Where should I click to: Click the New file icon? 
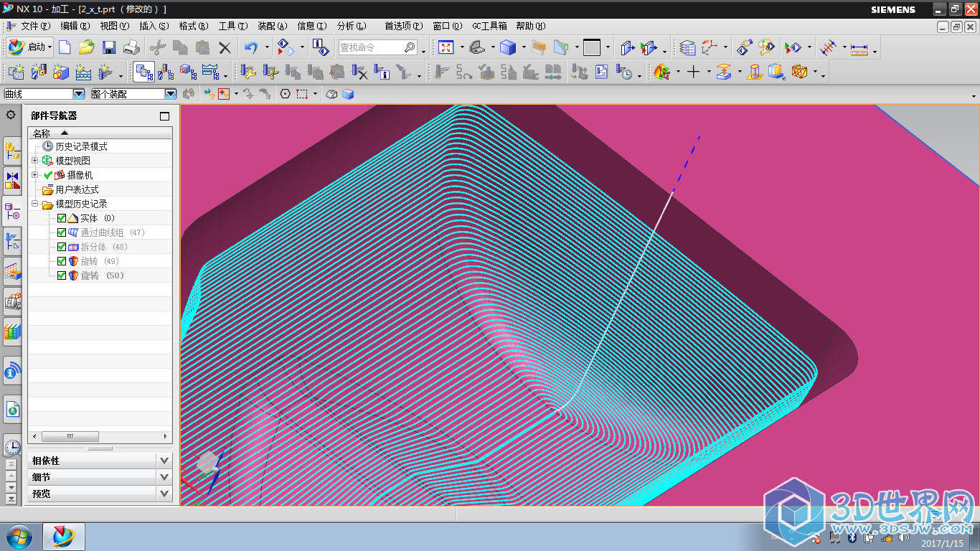[x=65, y=48]
